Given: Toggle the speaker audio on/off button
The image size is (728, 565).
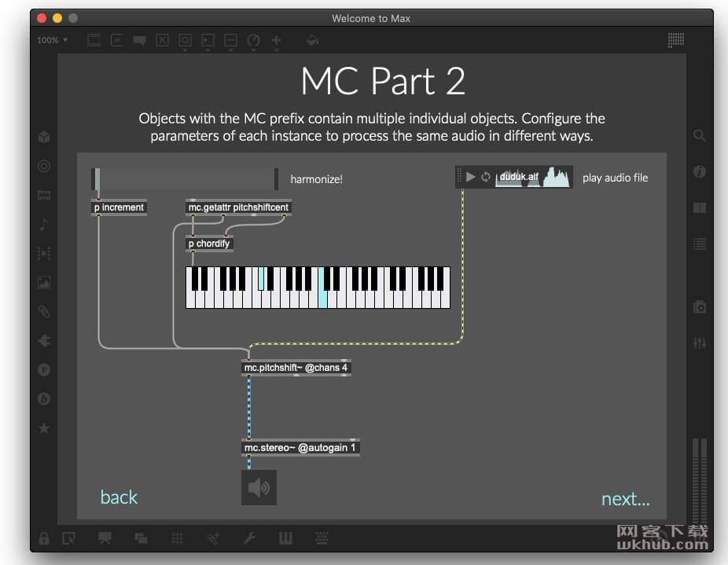Looking at the screenshot, I should (259, 487).
